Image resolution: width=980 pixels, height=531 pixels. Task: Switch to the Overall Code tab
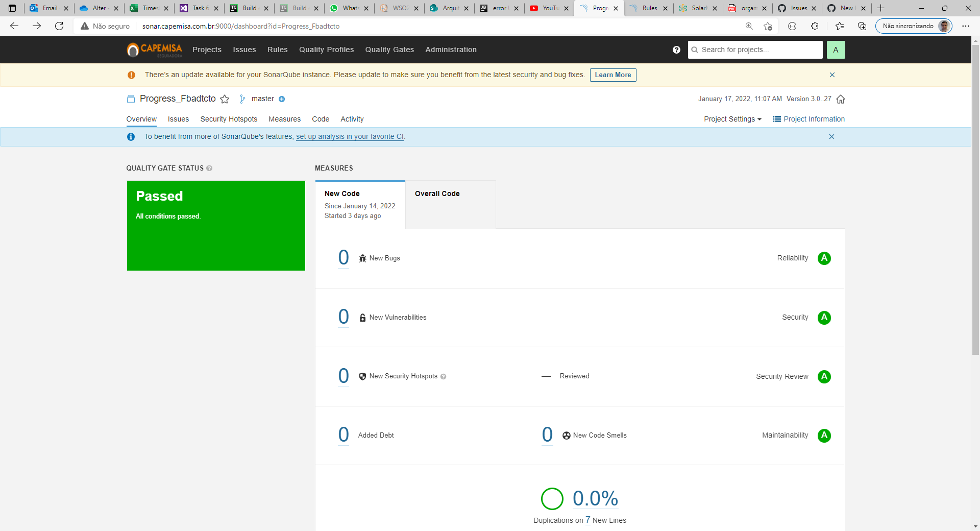(x=437, y=194)
